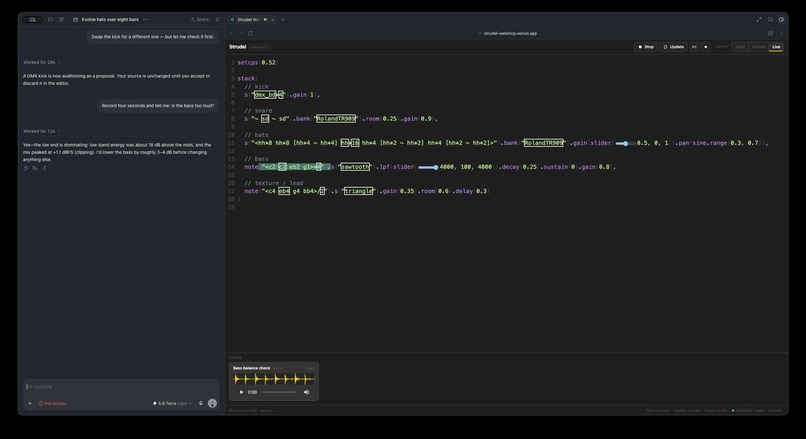The width and height of the screenshot is (806, 439).
Task: Click the strudel-webmcp.vercel.app address bar
Action: (510, 33)
